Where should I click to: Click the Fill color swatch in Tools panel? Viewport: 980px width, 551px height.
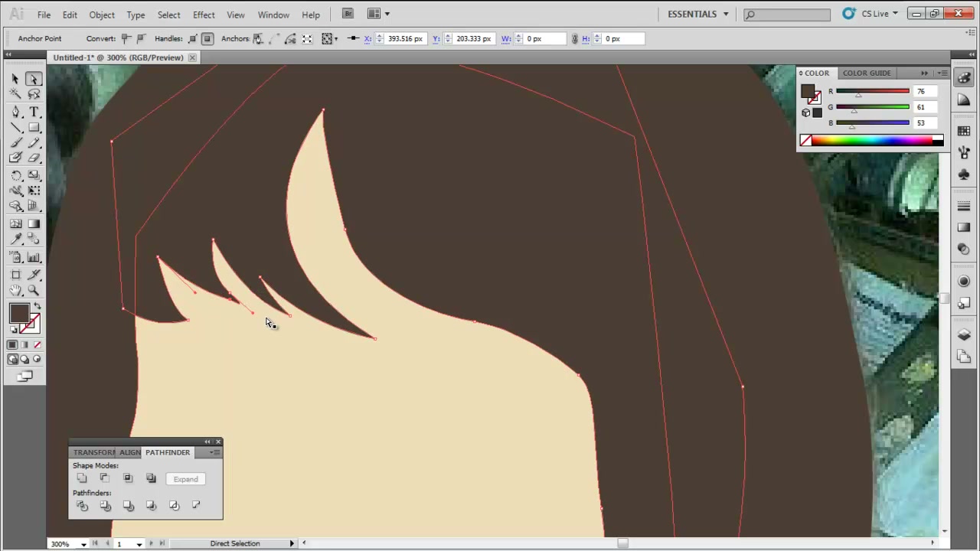tap(19, 314)
